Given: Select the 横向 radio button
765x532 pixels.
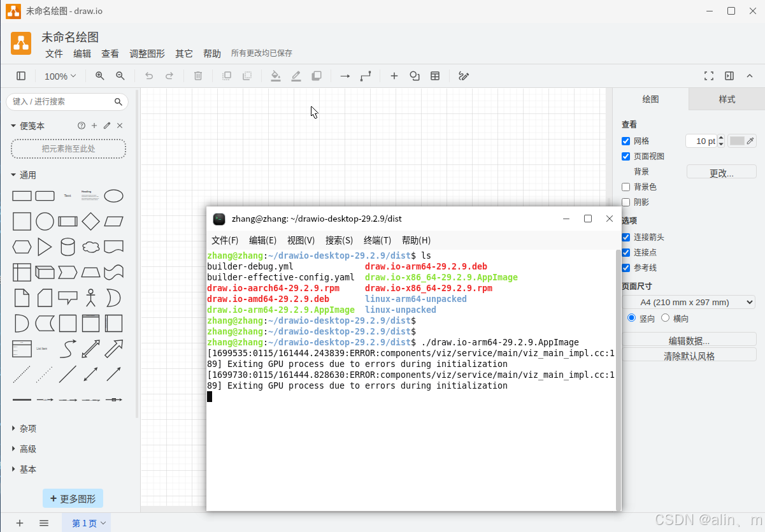Looking at the screenshot, I should coord(666,318).
